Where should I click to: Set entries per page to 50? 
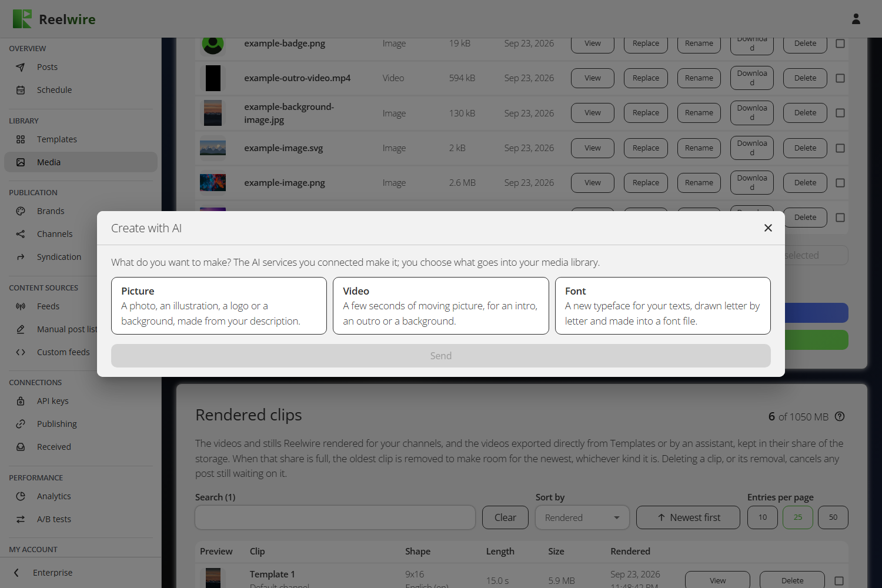click(x=833, y=517)
